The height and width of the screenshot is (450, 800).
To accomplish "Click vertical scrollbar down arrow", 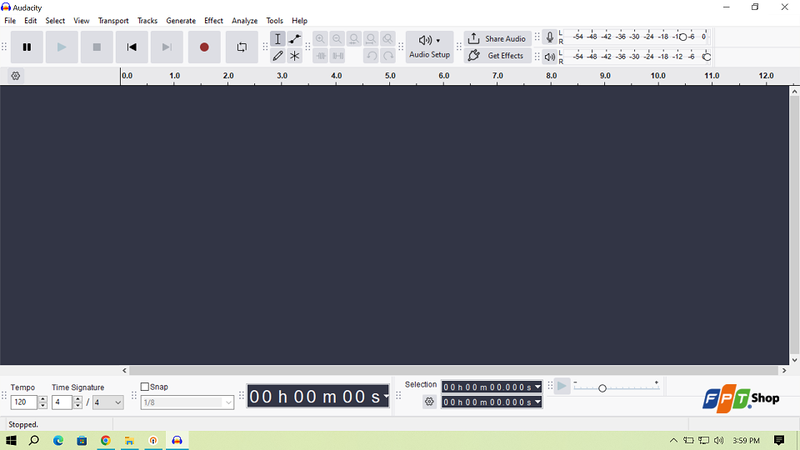I will 794,360.
